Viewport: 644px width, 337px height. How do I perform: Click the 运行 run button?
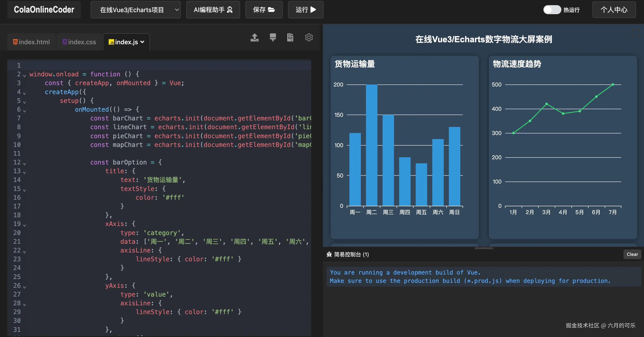pos(306,10)
